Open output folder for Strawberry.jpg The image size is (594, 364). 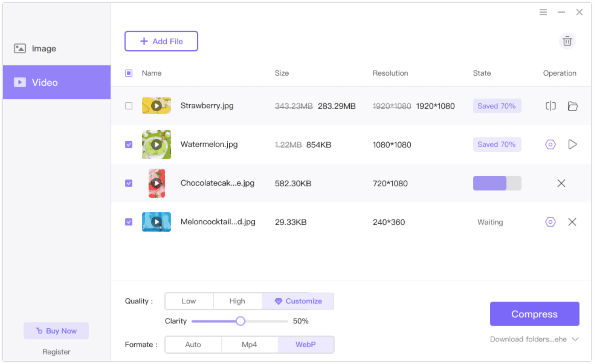[572, 106]
